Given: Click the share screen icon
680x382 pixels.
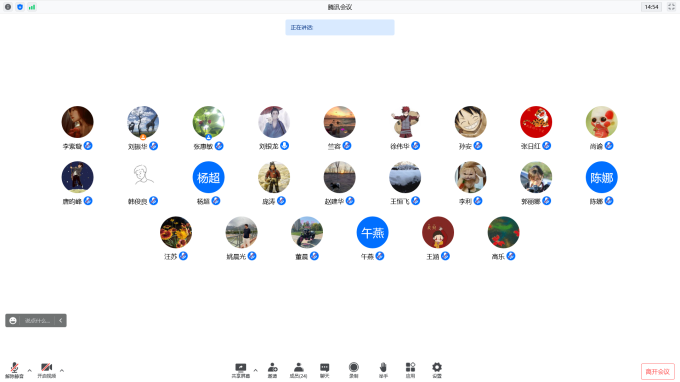Looking at the screenshot, I should 240,368.
